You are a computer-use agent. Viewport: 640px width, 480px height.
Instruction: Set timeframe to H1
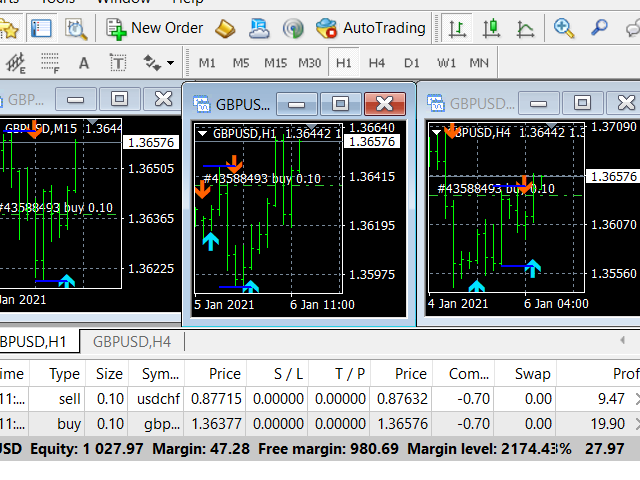pyautogui.click(x=344, y=63)
